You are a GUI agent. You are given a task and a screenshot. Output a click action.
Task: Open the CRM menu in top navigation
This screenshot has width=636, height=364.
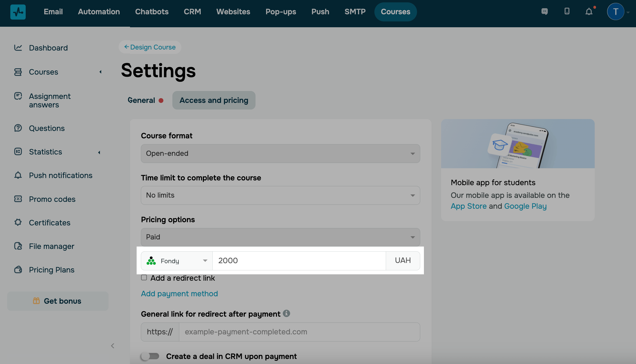(x=192, y=12)
